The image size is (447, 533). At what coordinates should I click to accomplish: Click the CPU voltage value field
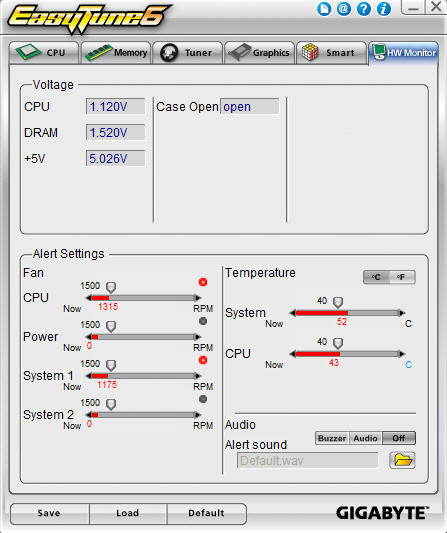click(115, 107)
